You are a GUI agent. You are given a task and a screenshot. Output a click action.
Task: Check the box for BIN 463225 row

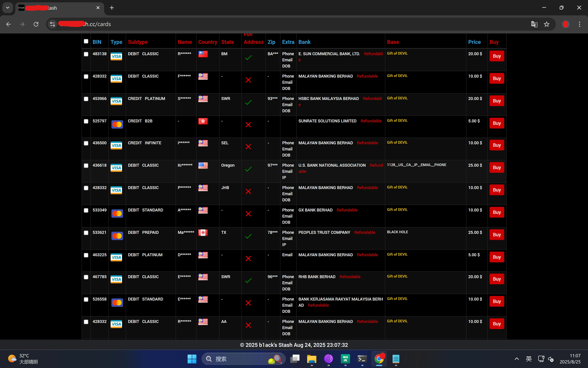click(x=86, y=255)
